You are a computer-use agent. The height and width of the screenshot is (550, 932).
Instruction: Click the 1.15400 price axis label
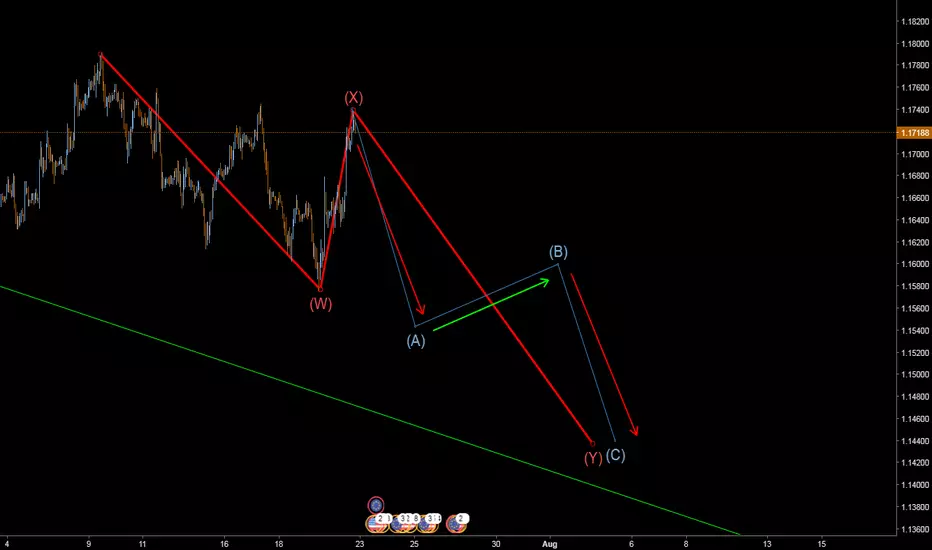tap(915, 331)
